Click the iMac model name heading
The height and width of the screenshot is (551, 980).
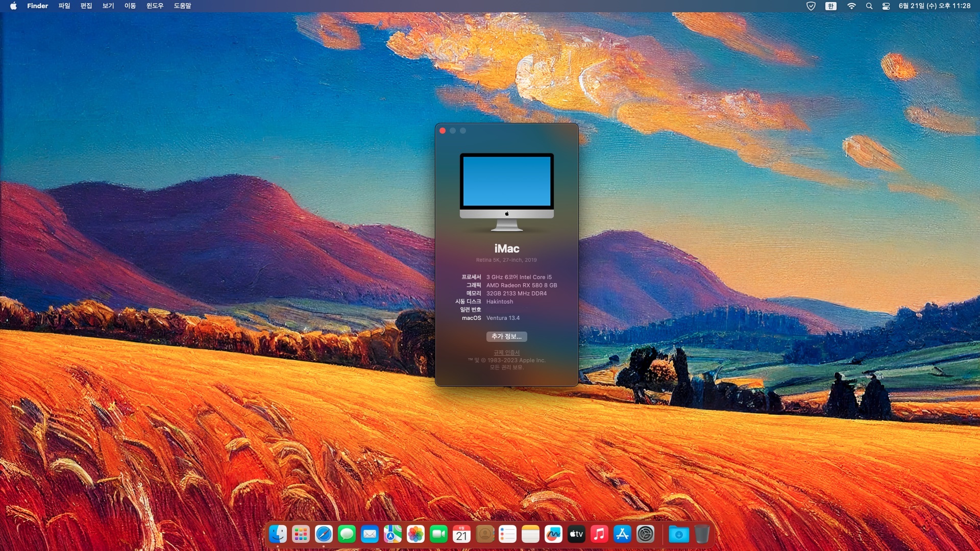coord(506,248)
